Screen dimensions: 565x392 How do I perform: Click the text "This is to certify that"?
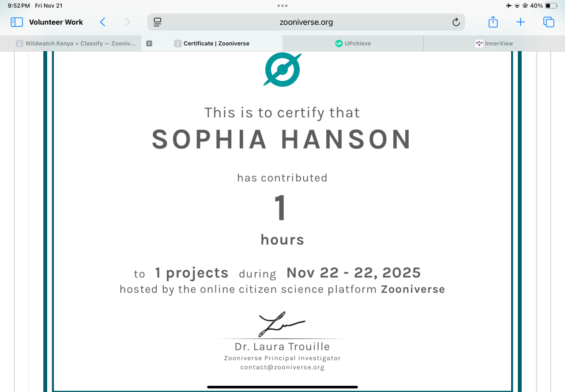[282, 113]
